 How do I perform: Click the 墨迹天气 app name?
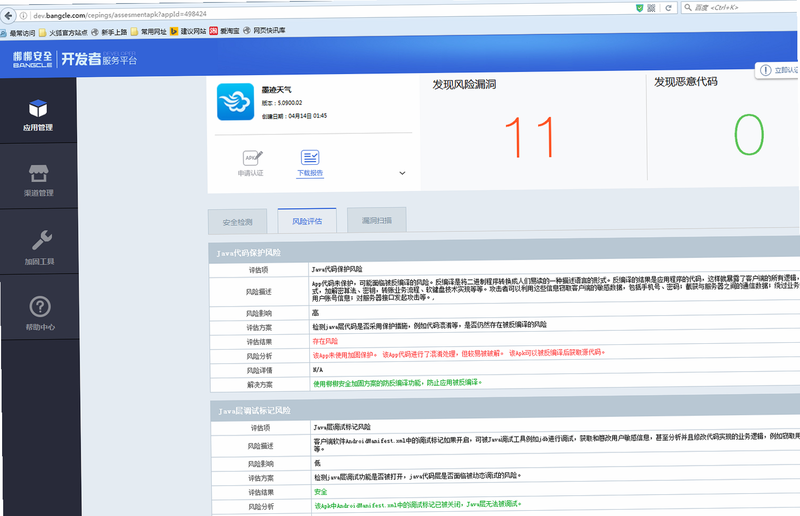(277, 90)
